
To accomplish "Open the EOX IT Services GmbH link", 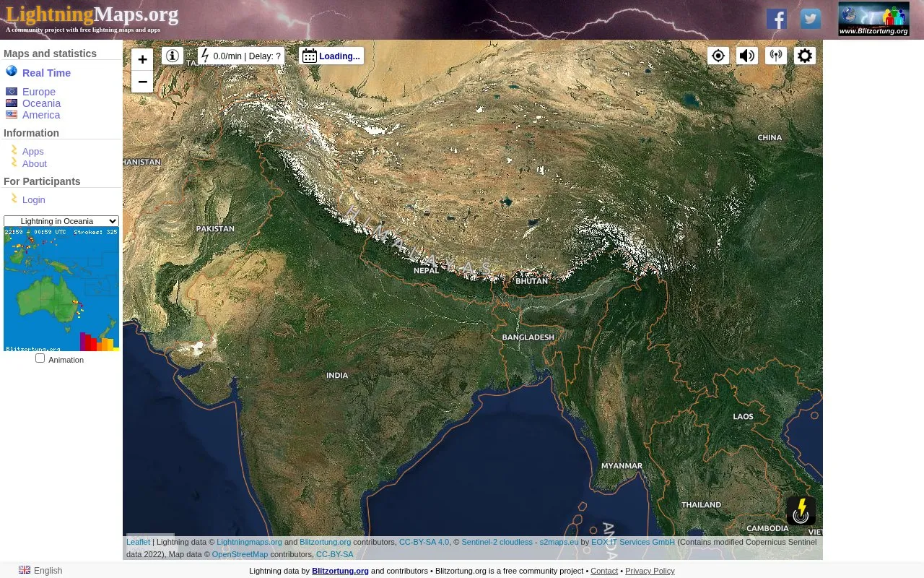I will click(633, 542).
